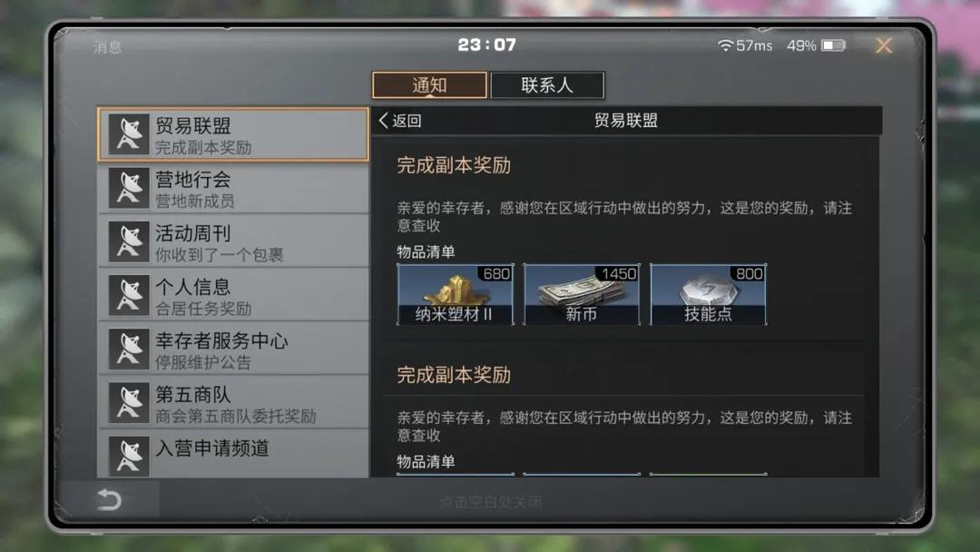Screen dimensions: 980x552
Task: Open the 纳米塑材 II reward item
Action: click(x=456, y=294)
